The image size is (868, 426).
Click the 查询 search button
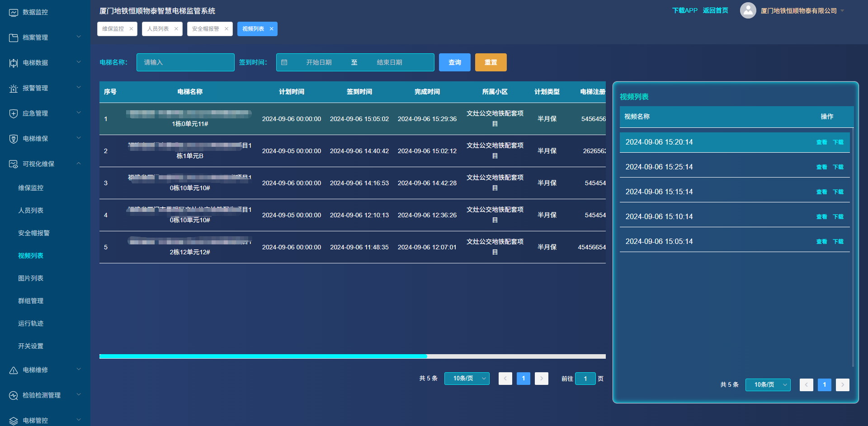tap(454, 62)
